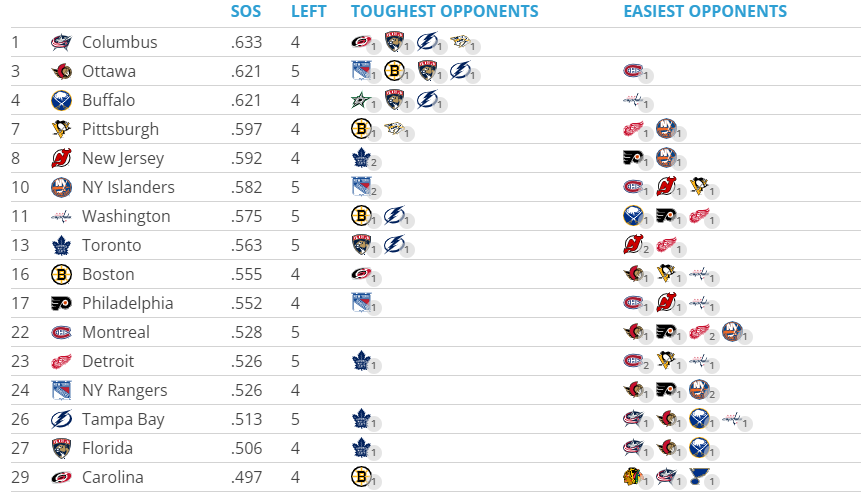Click the Montreal team name

116,332
